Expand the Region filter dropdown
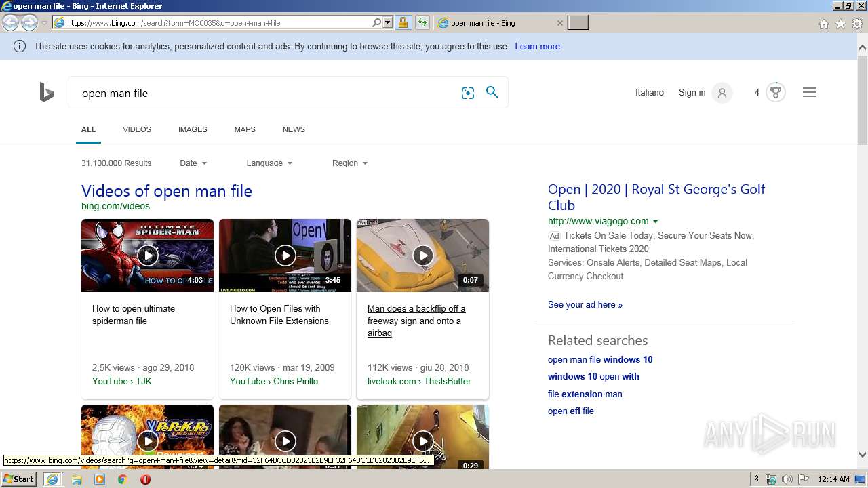The height and width of the screenshot is (488, 868). tap(350, 163)
